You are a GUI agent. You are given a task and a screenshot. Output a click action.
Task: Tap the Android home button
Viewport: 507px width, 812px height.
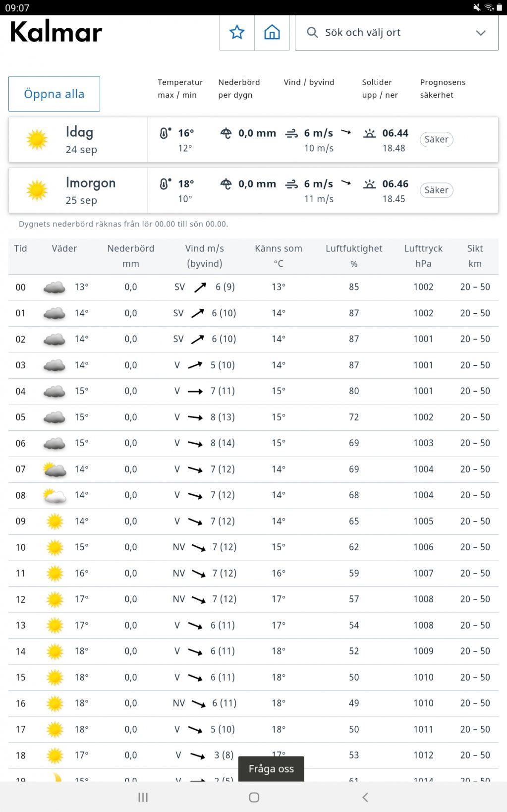[x=254, y=797]
